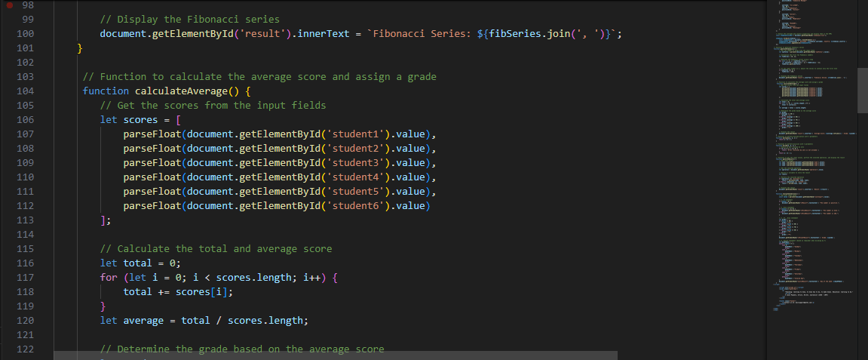Screen dimensions: 868x360
Task: Click the 'function' keyword on line 104
Action: pyautogui.click(x=106, y=91)
